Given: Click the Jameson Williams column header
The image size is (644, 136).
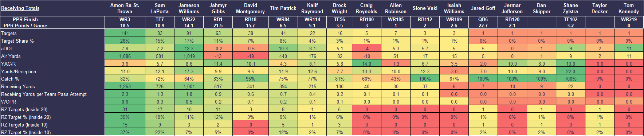Looking at the screenshot, I should (x=189, y=8).
